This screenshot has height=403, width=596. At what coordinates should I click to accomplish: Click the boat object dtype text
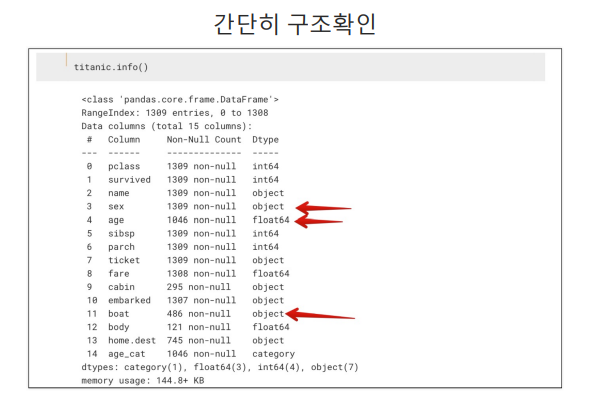click(x=268, y=314)
